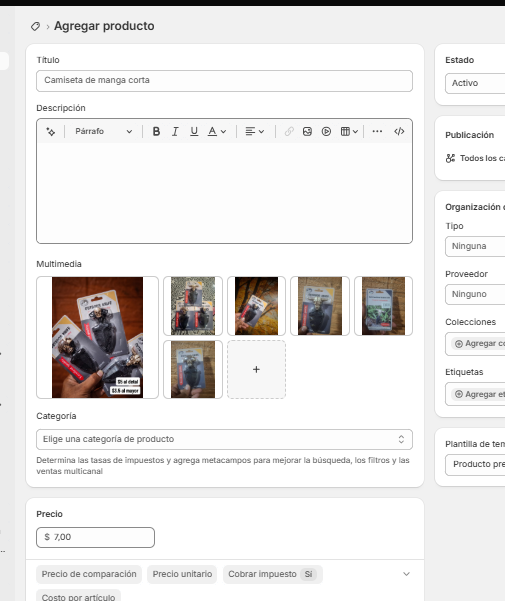Open the Elige una categoría de producto selector
505x601 pixels.
(224, 439)
